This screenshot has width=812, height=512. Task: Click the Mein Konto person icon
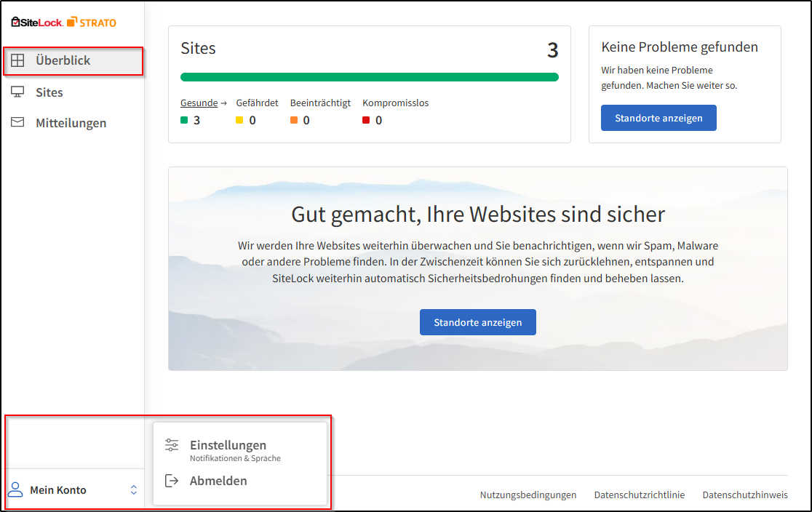click(16, 489)
